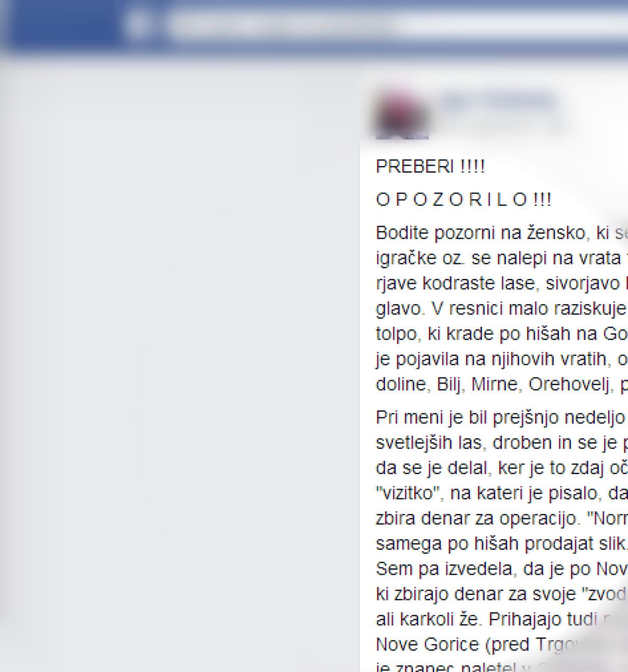The height and width of the screenshot is (672, 628).
Task: Open the post author's profile picture
Action: coord(402,114)
